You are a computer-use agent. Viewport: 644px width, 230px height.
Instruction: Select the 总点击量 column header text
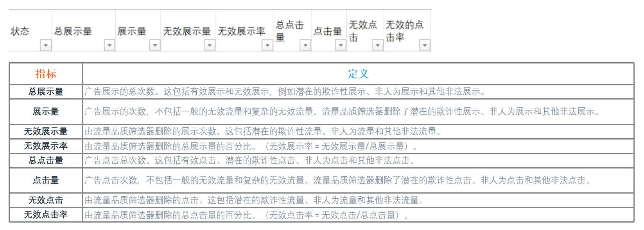290,31
